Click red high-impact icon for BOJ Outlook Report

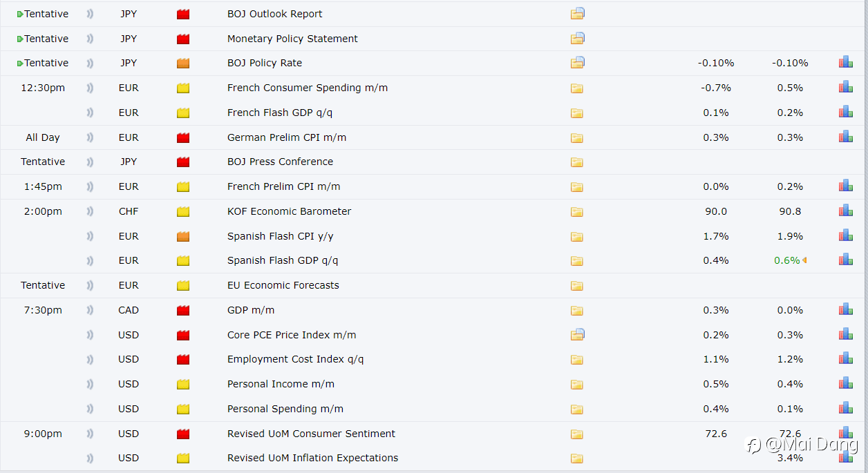(183, 14)
